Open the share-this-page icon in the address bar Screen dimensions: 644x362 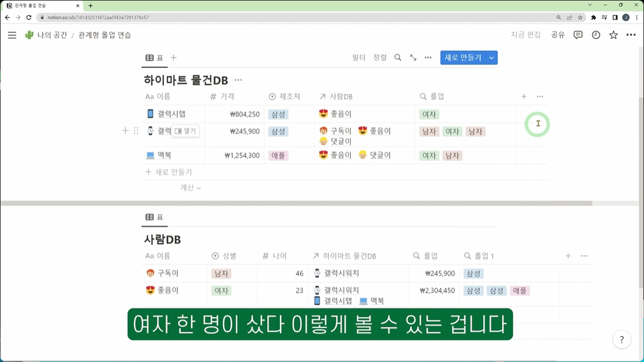(569, 17)
